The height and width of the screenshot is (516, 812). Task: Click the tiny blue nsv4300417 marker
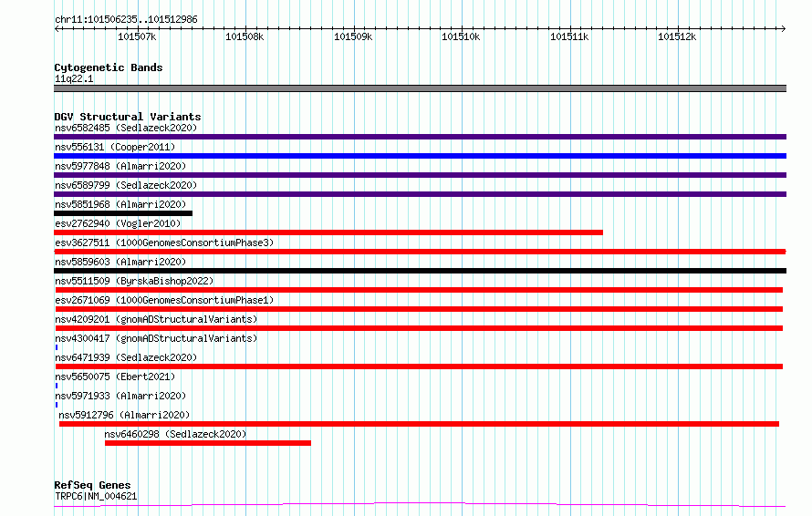tap(57, 347)
